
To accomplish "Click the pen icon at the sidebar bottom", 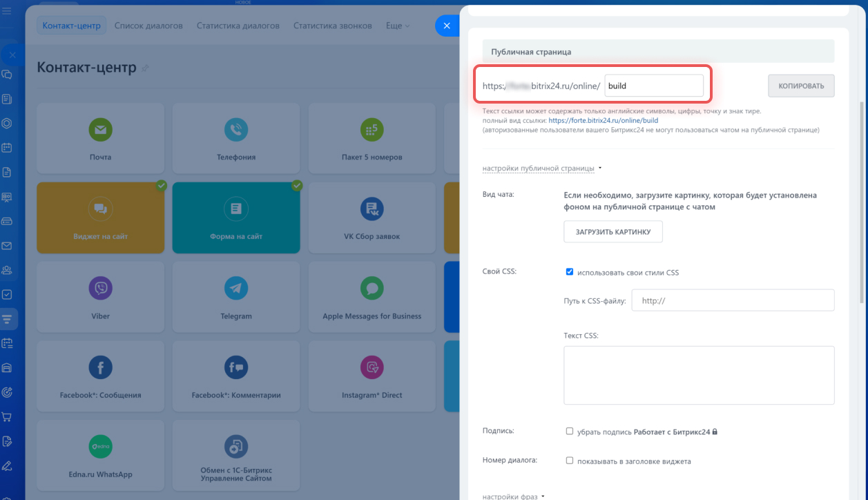I will click(7, 465).
